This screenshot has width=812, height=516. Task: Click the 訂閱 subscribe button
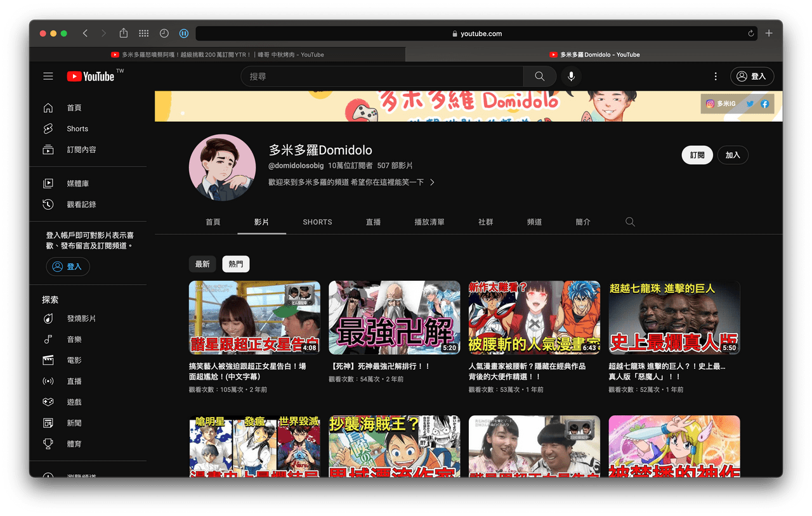pos(697,155)
